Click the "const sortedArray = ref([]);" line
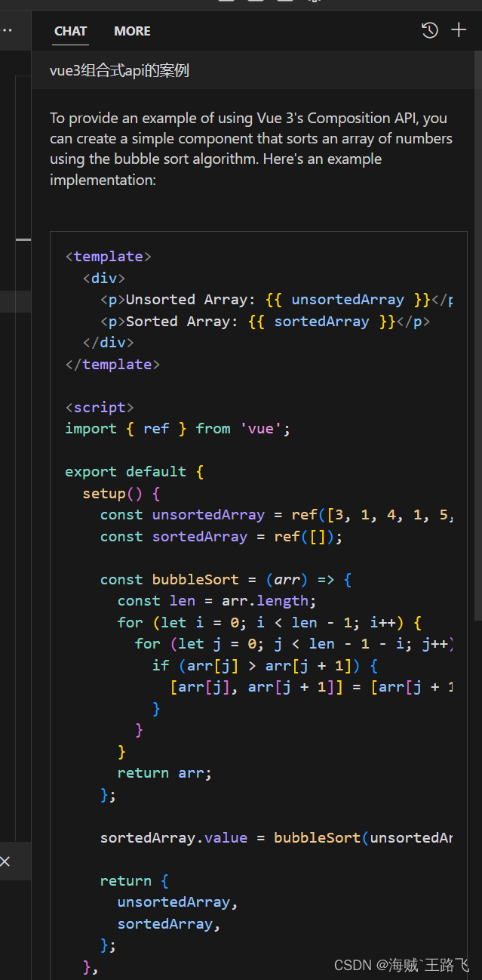Viewport: 482px width, 980px height. (x=222, y=537)
